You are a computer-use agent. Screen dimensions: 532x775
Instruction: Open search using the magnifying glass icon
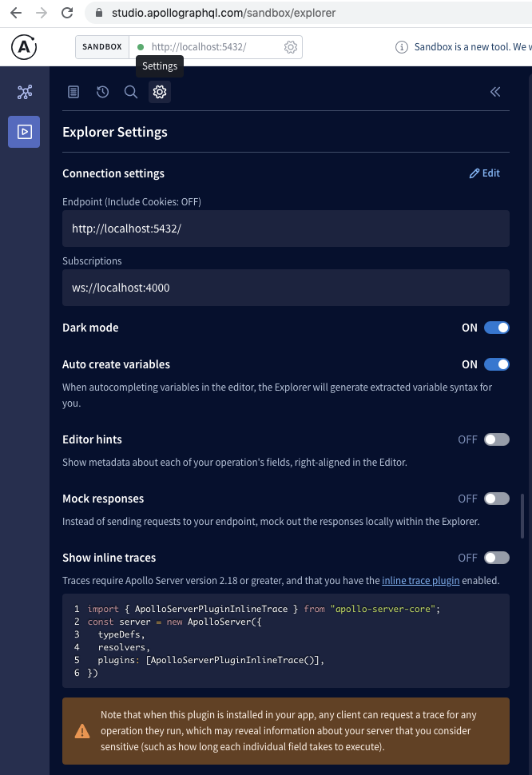131,91
